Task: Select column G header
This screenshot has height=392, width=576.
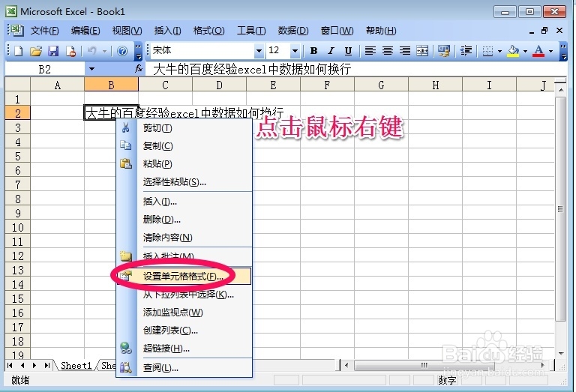Action: [381, 85]
